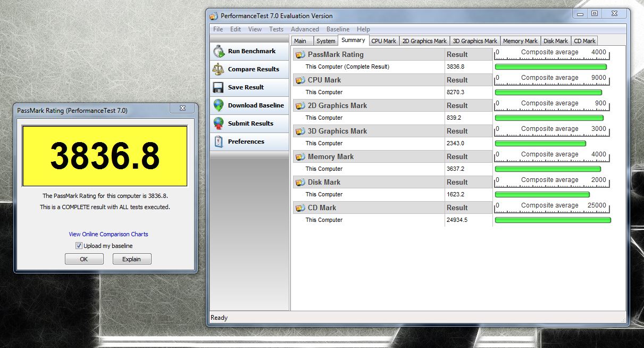Click OK in the PassMark Rating dialog

tap(84, 259)
